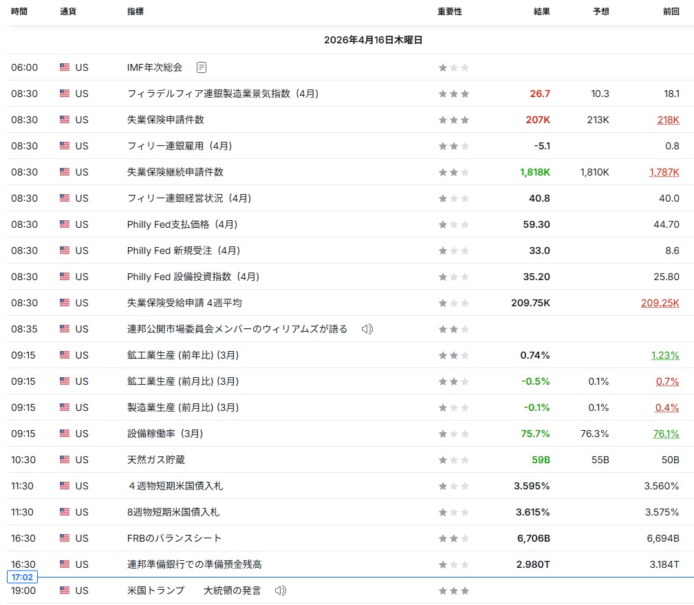This screenshot has width=694, height=605.
Task: Click the revised previous value 218K
Action: tap(668, 120)
